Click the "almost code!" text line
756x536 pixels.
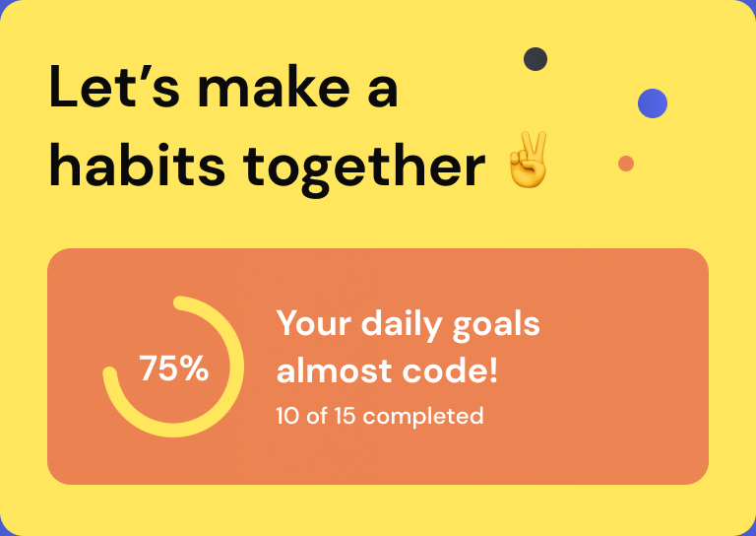pos(387,371)
